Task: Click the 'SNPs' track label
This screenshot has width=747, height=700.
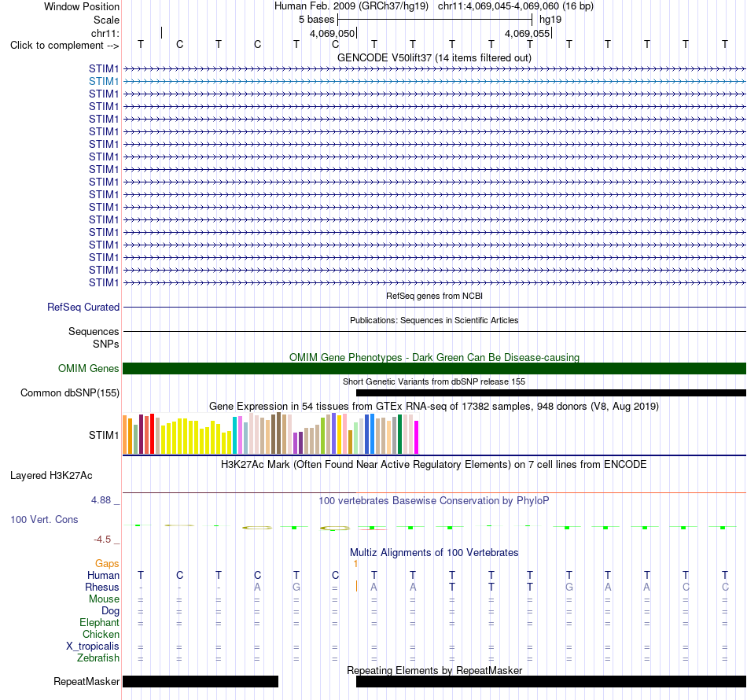Action: click(106, 344)
